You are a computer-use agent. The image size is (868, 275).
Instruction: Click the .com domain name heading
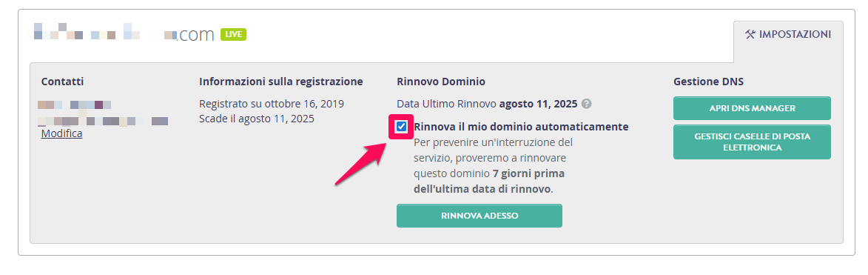coord(121,34)
